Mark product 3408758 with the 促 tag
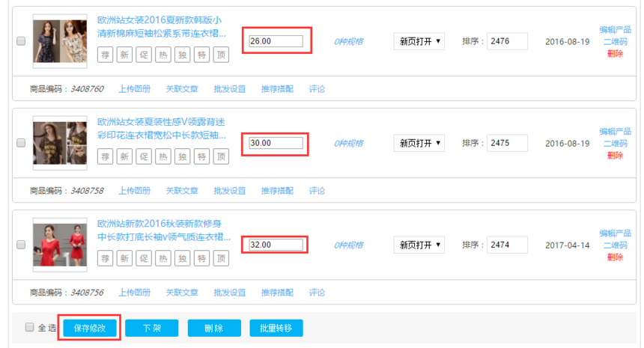The image size is (644, 348). pos(144,156)
